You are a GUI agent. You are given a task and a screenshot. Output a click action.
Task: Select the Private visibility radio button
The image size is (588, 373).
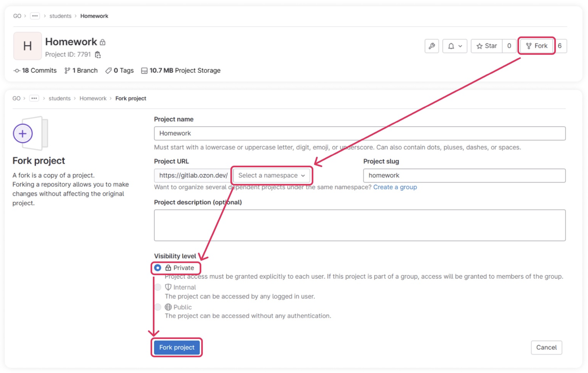pos(158,268)
